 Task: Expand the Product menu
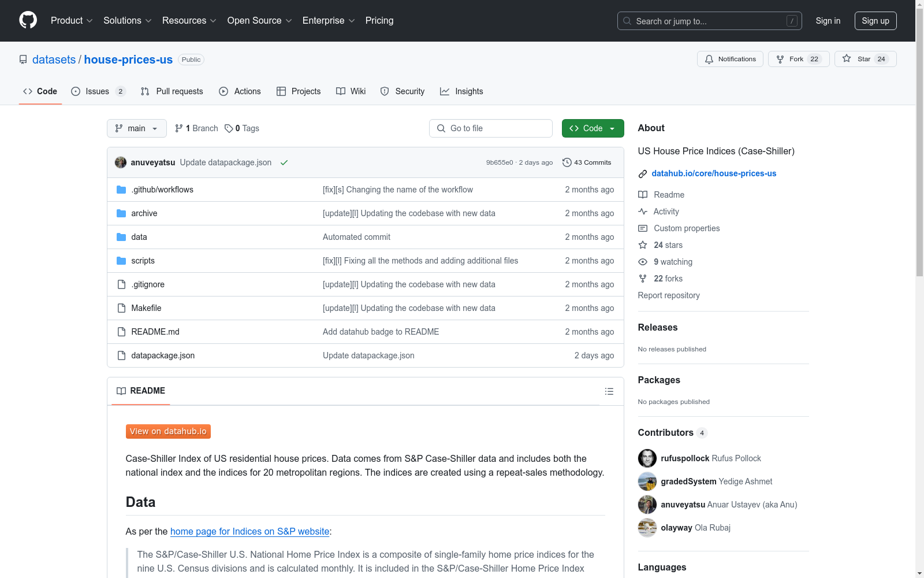pos(72,20)
